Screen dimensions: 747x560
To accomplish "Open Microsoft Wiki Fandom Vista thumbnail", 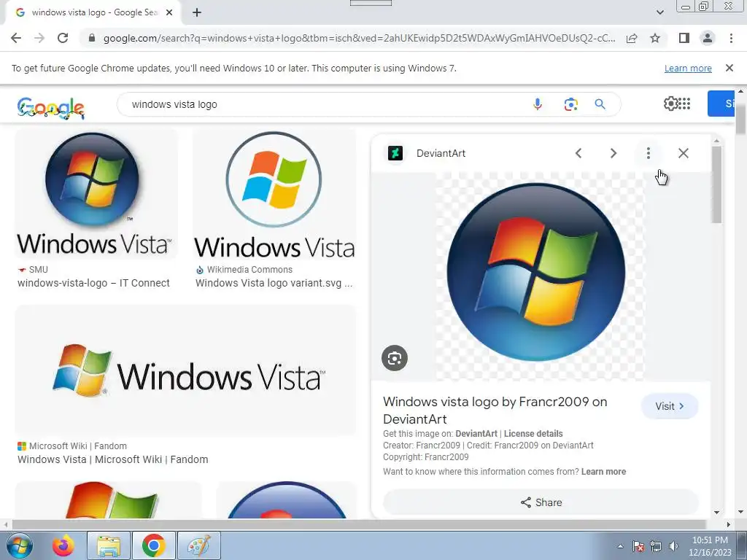I will [x=186, y=370].
